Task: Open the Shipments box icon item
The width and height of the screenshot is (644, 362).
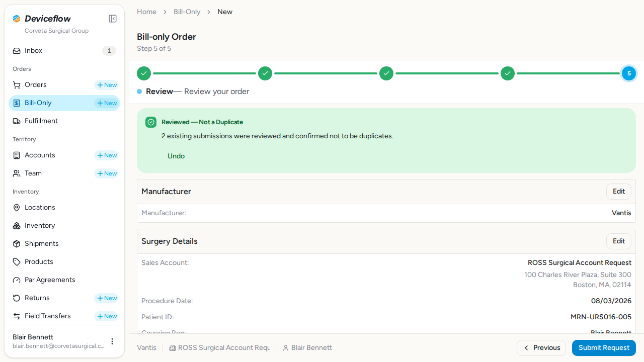Action: (x=64, y=244)
